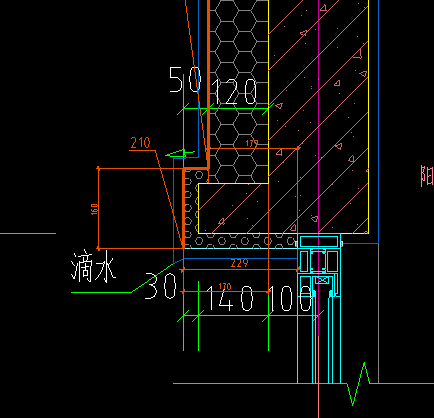434x418 pixels.
Task: Select the white dimension text 100
Action: [x=290, y=299]
